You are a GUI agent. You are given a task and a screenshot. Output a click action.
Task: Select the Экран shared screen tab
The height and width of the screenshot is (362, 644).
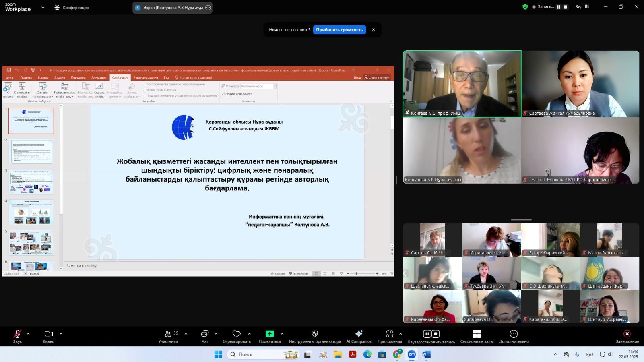click(x=173, y=8)
